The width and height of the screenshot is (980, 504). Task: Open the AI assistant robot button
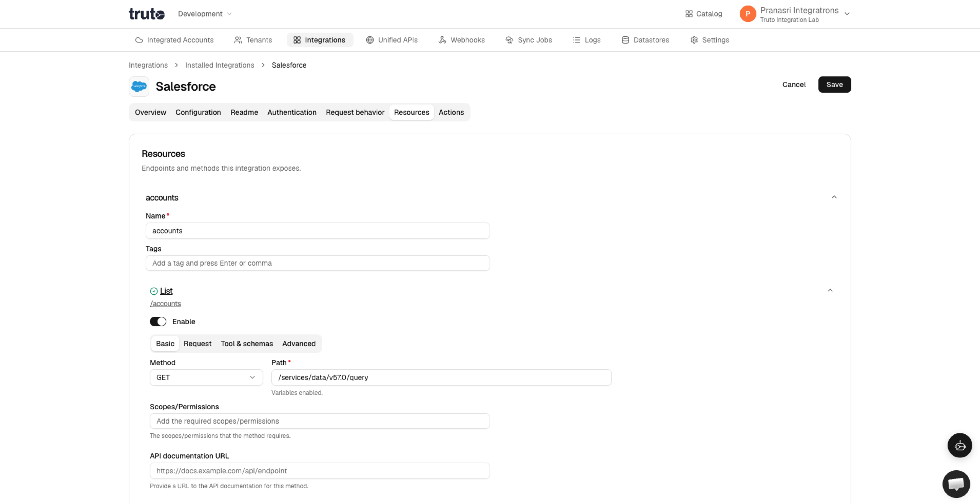click(x=960, y=445)
